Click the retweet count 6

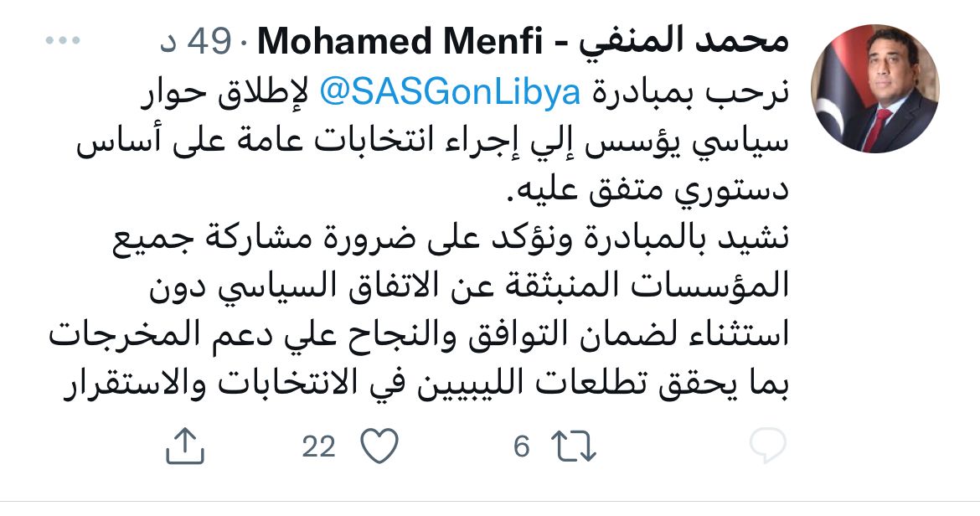point(522,446)
